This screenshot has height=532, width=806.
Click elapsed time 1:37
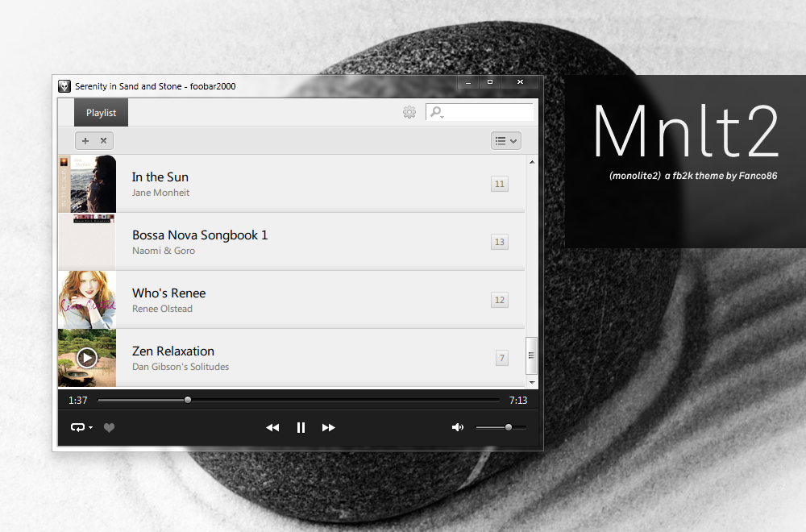[x=78, y=401]
